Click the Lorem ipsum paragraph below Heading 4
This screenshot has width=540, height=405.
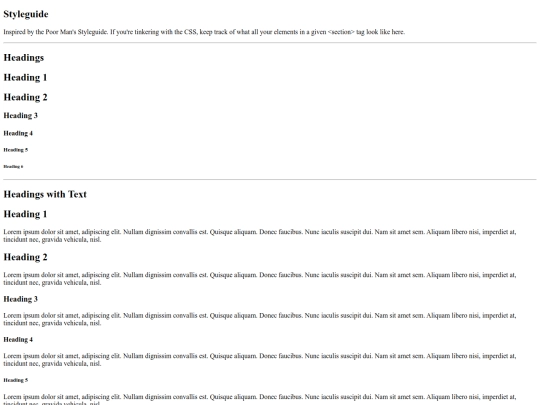pos(260,360)
